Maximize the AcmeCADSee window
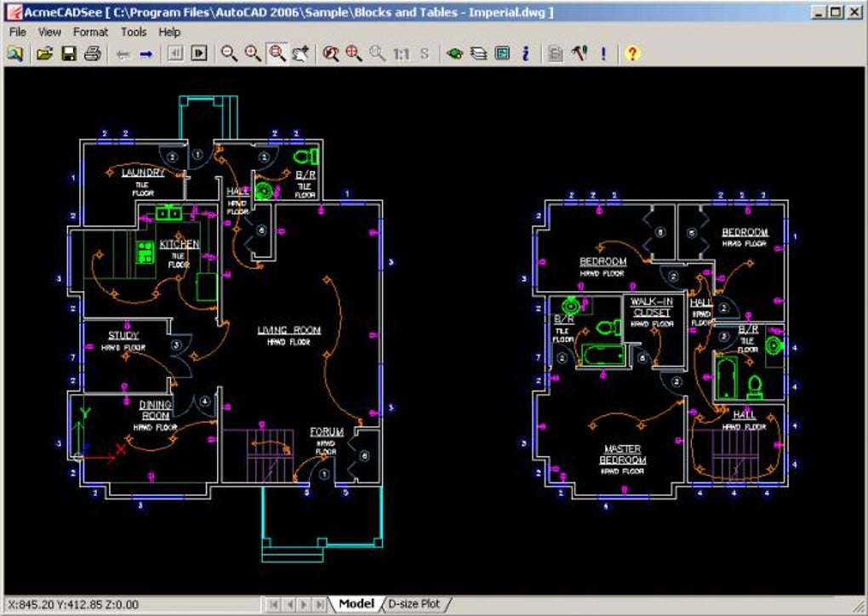This screenshot has width=868, height=616. [836, 12]
